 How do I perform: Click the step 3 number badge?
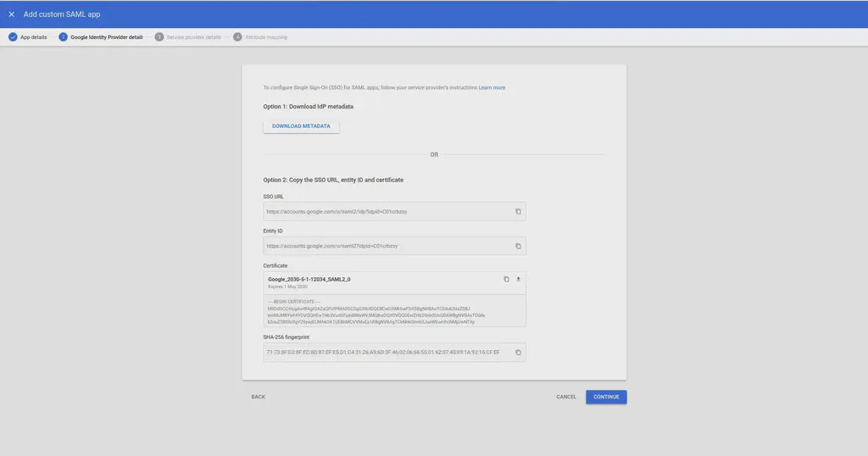pyautogui.click(x=159, y=37)
